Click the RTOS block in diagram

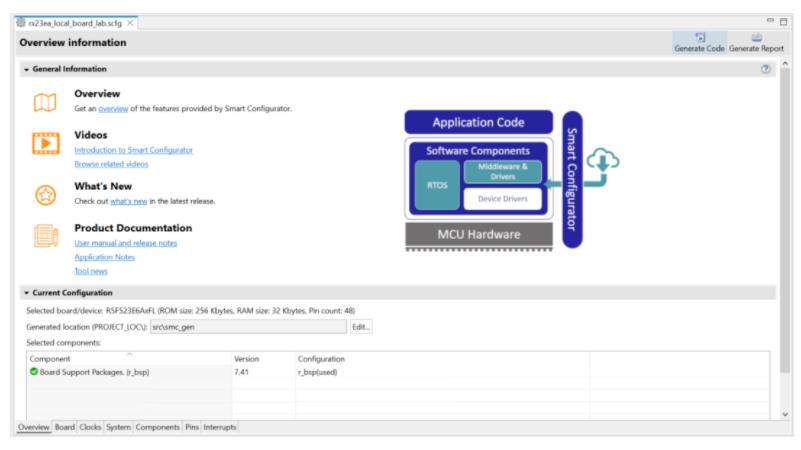[437, 185]
